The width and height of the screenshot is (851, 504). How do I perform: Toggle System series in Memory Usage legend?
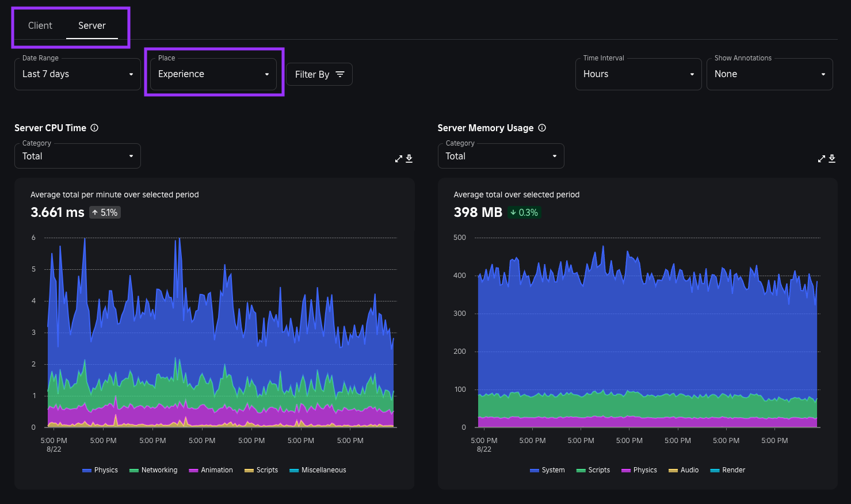point(547,470)
